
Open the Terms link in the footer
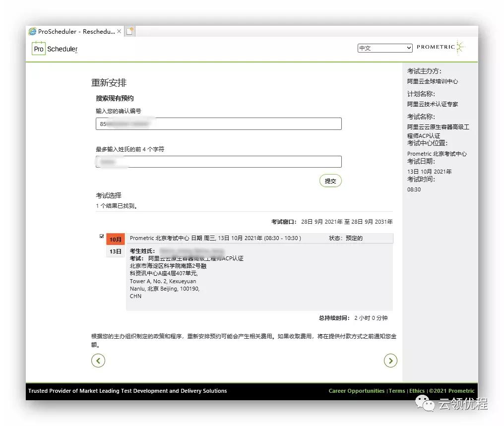click(397, 391)
